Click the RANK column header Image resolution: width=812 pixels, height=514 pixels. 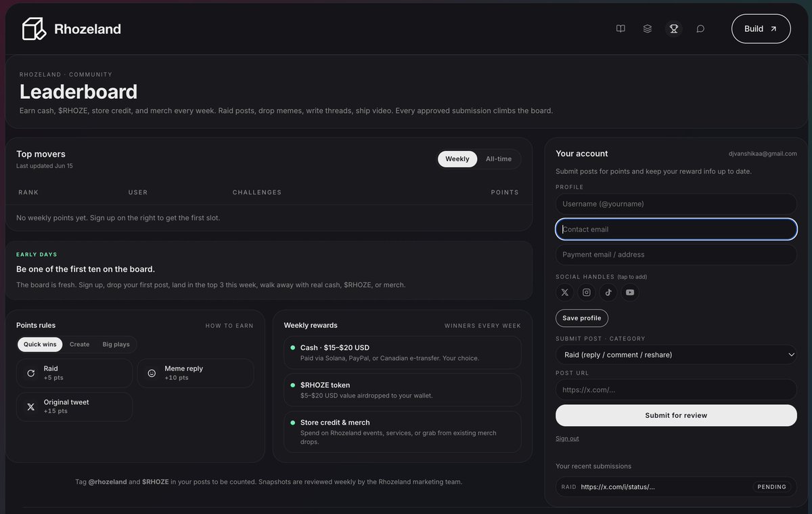(x=28, y=192)
